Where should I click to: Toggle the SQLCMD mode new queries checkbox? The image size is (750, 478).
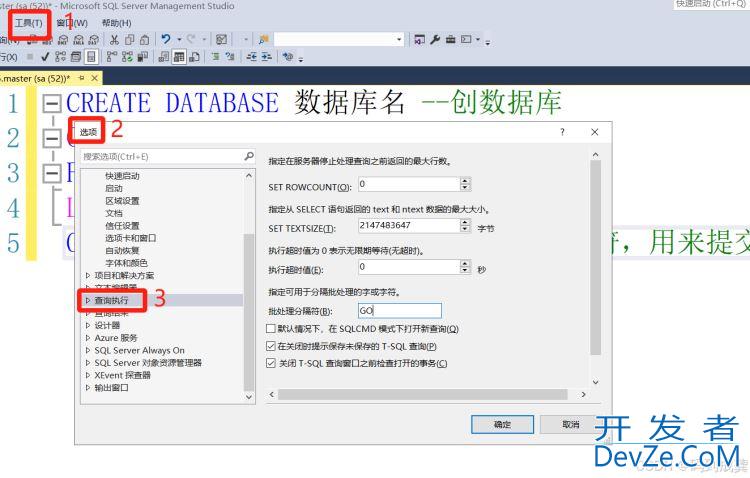(270, 329)
